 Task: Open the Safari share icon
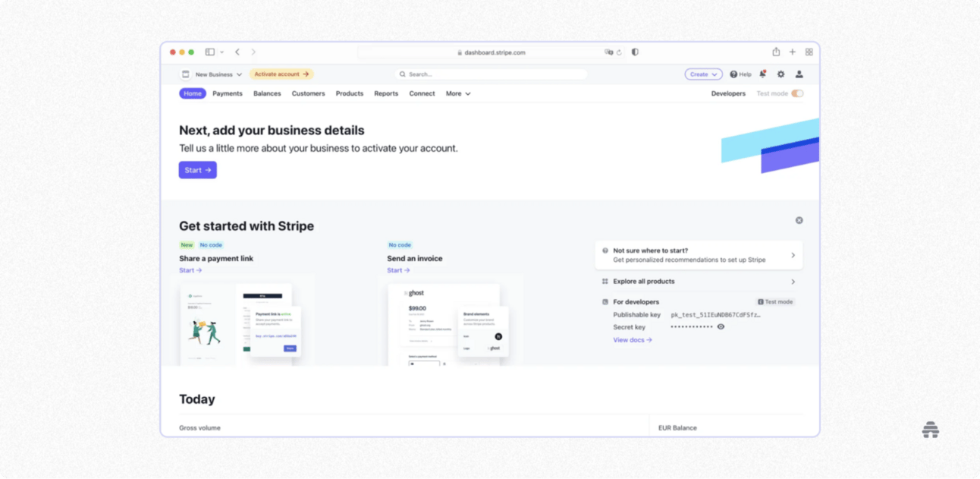point(776,52)
